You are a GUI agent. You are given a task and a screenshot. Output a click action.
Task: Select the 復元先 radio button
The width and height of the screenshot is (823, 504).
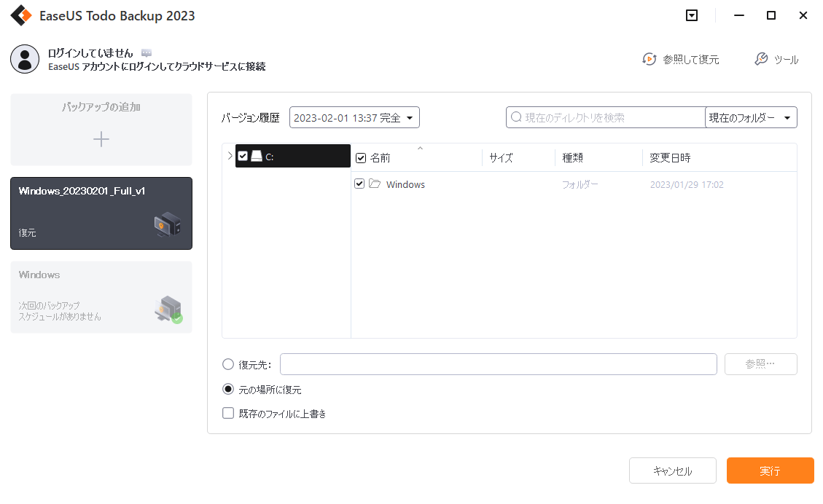click(228, 364)
